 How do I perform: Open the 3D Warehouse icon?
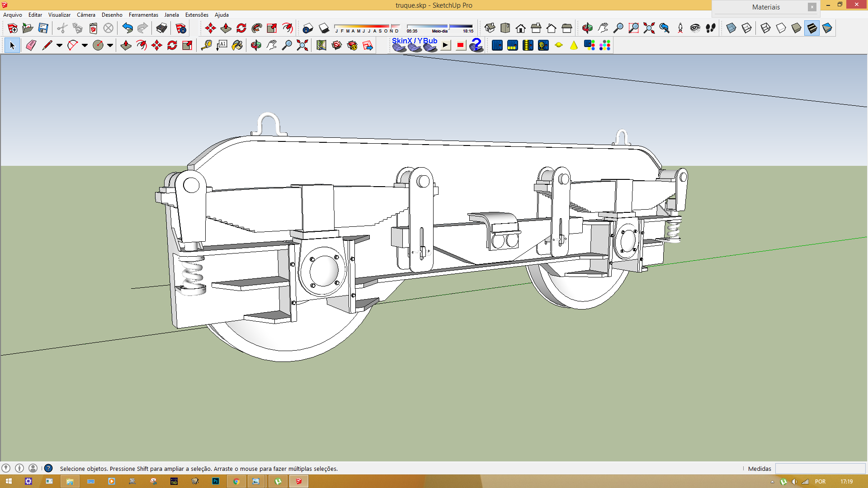point(337,45)
